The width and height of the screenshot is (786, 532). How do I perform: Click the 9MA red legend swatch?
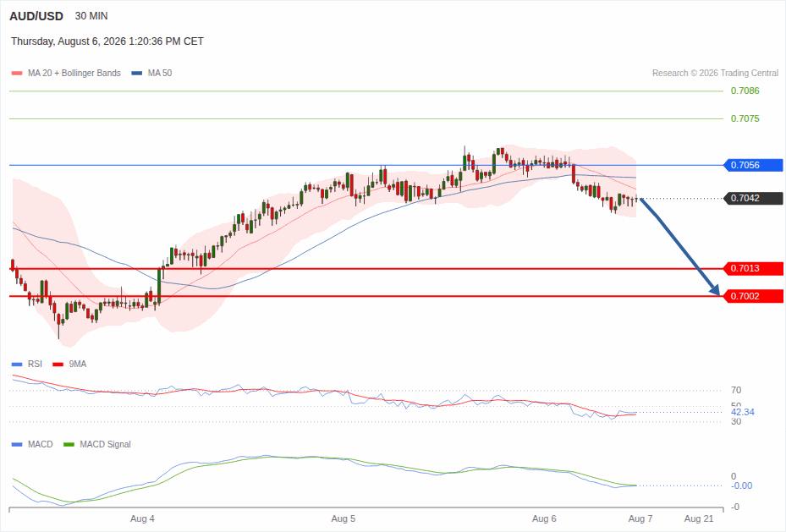[58, 365]
